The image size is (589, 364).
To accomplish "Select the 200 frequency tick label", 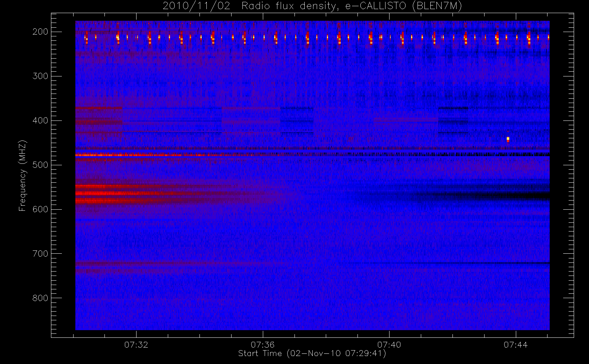I will point(40,32).
